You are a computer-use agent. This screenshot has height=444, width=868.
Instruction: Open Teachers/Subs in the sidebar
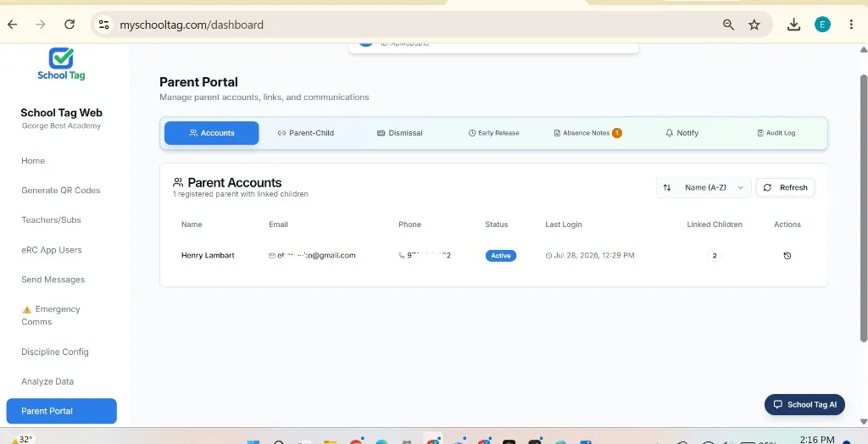pos(51,219)
